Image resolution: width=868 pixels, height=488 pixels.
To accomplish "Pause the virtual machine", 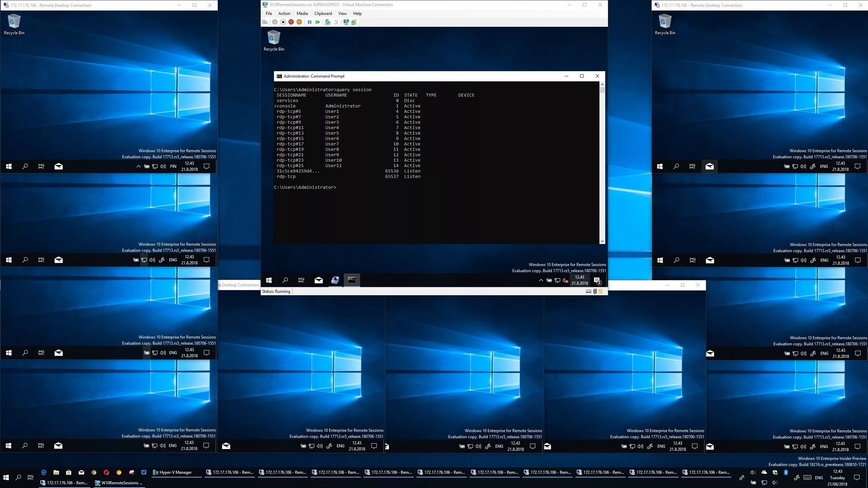I will coord(309,22).
